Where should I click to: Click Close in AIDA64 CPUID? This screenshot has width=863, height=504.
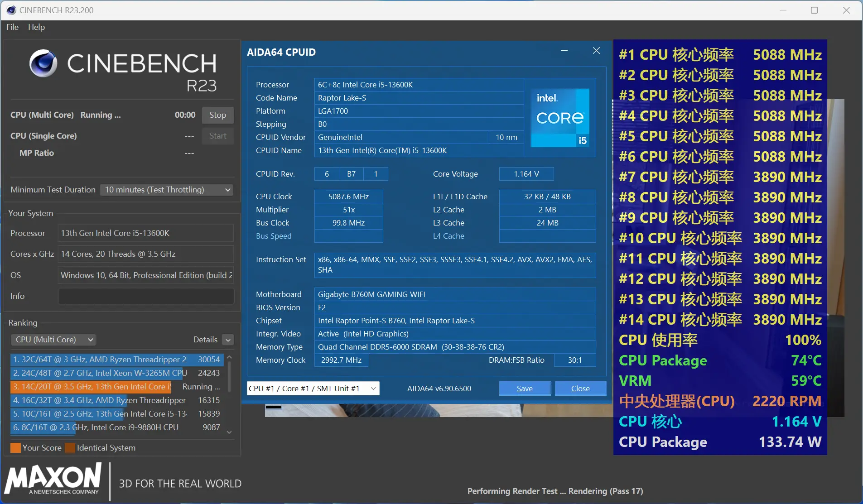pyautogui.click(x=580, y=389)
